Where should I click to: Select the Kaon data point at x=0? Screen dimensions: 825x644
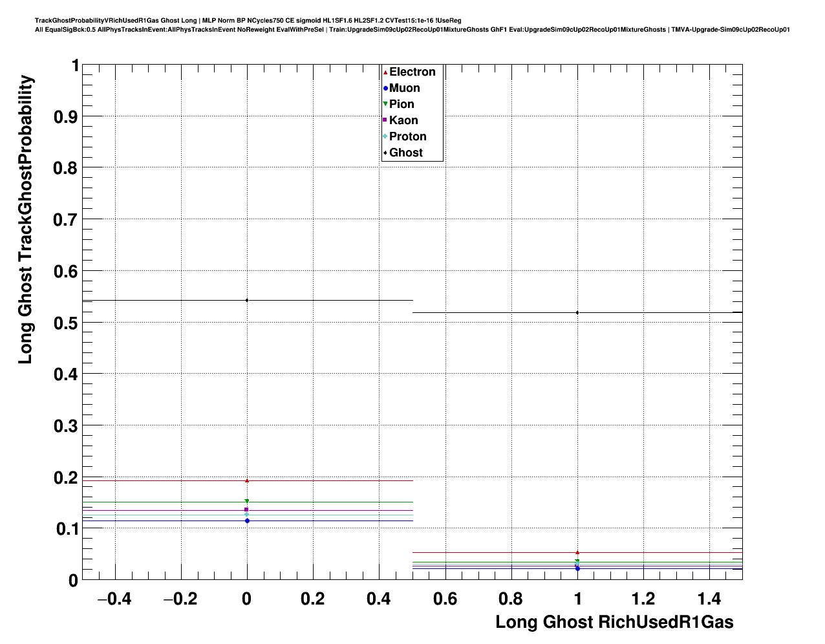pyautogui.click(x=246, y=510)
